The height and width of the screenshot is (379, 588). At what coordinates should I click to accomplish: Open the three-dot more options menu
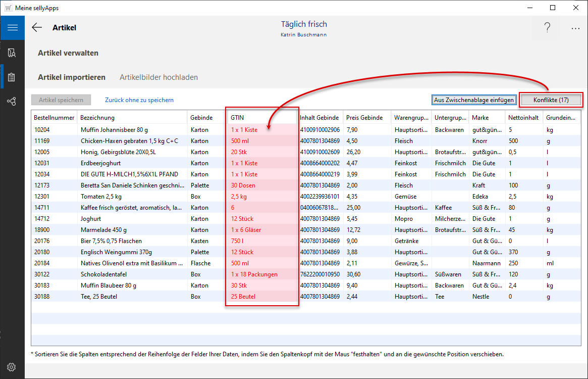[x=575, y=28]
